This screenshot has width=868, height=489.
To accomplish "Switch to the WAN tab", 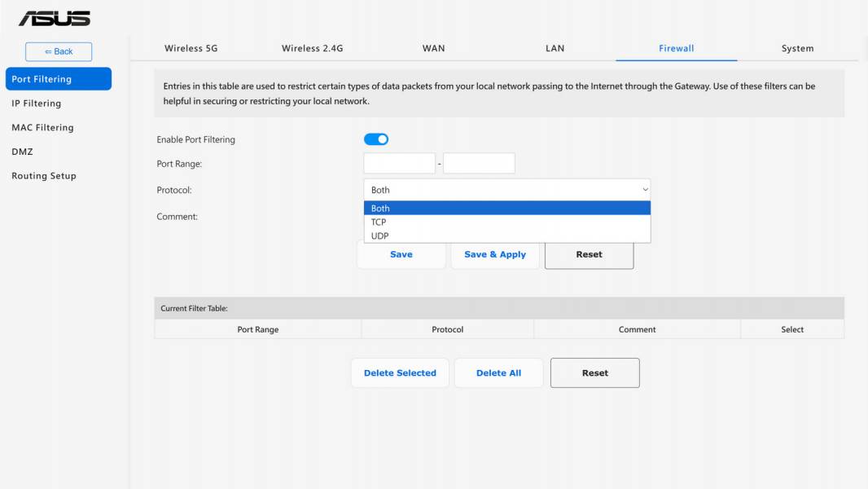I will [x=433, y=48].
